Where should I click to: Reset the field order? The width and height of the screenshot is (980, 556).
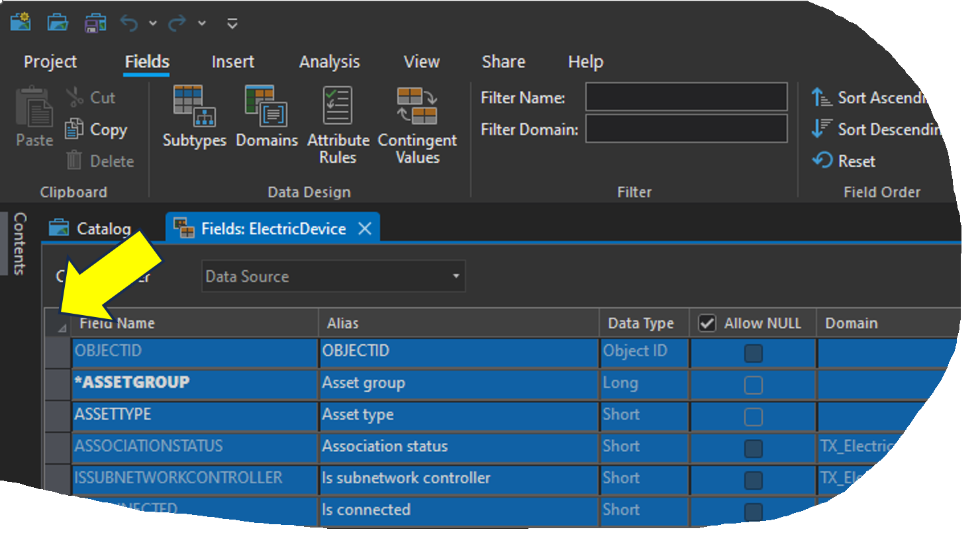(854, 161)
